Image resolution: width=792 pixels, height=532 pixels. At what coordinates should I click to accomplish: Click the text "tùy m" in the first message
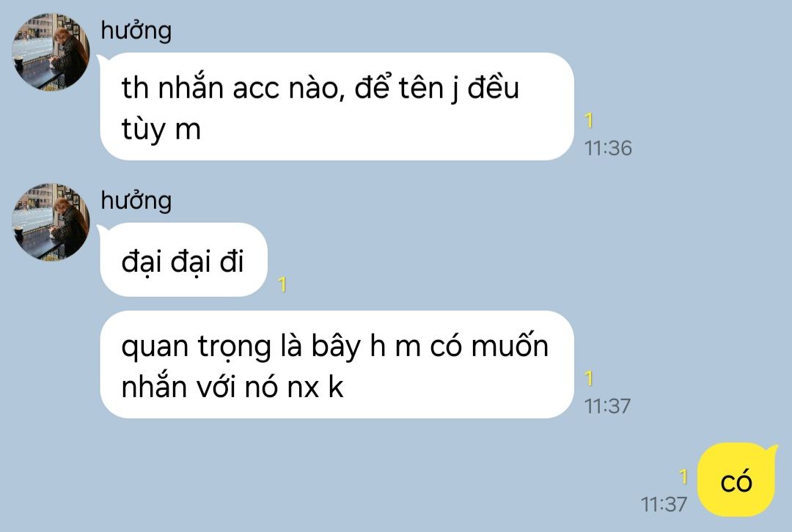(161, 130)
